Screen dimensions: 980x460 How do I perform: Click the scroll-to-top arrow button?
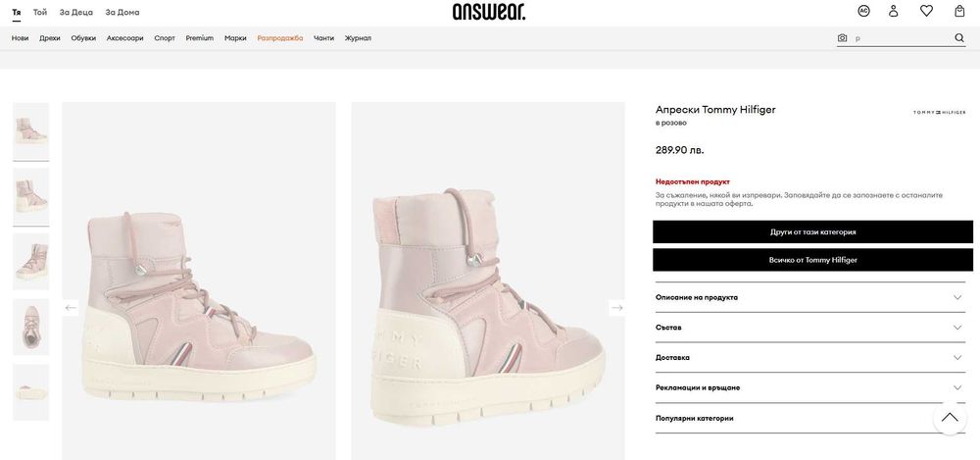pyautogui.click(x=950, y=417)
